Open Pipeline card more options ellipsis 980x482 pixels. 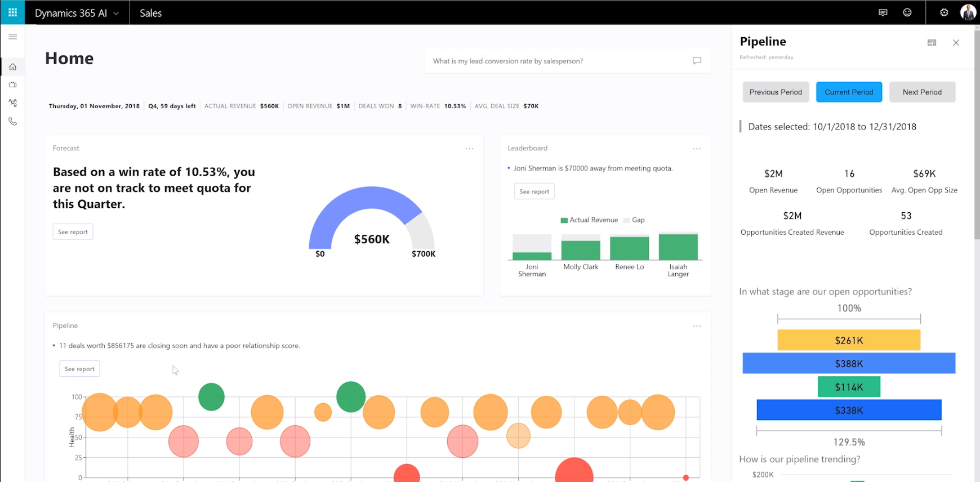[697, 326]
